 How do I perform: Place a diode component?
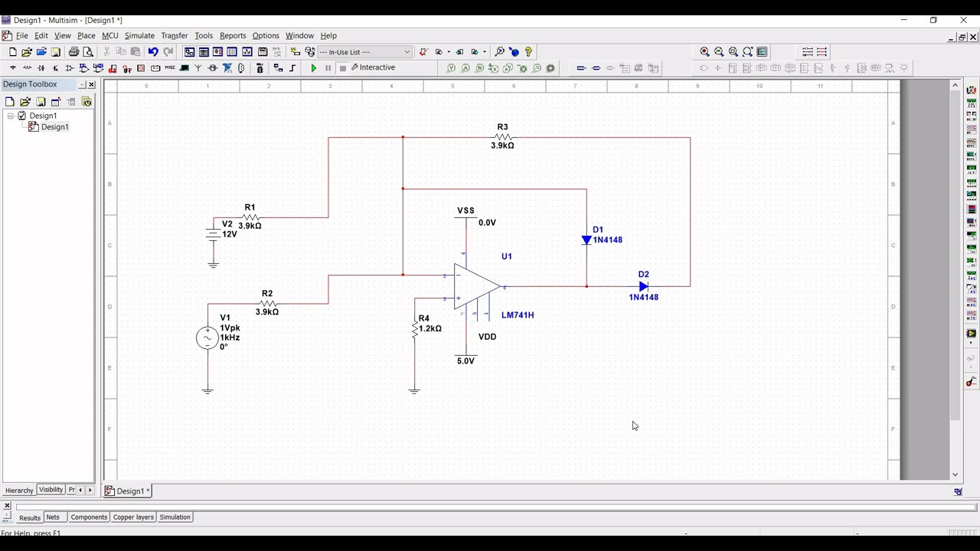pyautogui.click(x=41, y=68)
